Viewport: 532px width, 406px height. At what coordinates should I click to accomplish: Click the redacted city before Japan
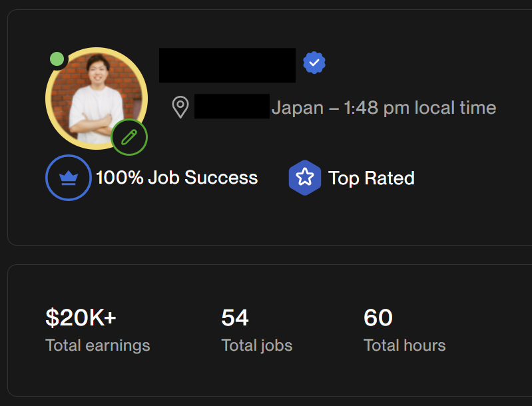coord(232,107)
